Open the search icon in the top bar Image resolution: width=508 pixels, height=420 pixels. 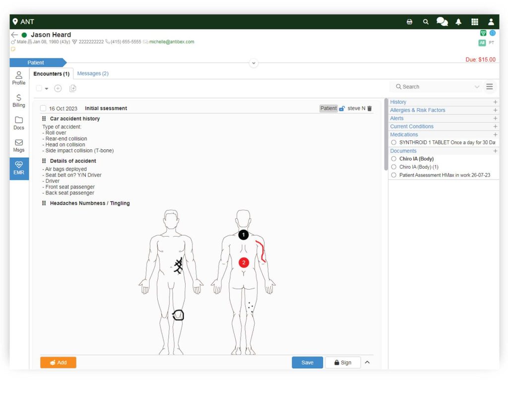click(425, 22)
